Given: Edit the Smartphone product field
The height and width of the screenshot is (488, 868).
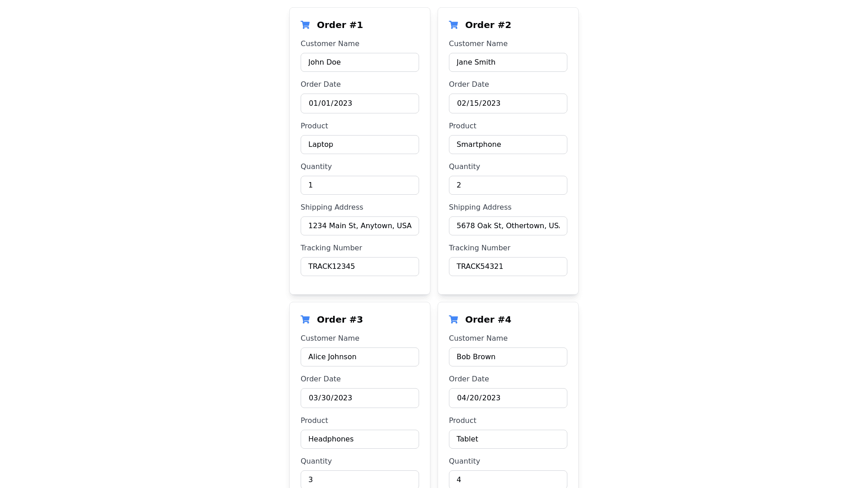Looking at the screenshot, I should click(508, 145).
